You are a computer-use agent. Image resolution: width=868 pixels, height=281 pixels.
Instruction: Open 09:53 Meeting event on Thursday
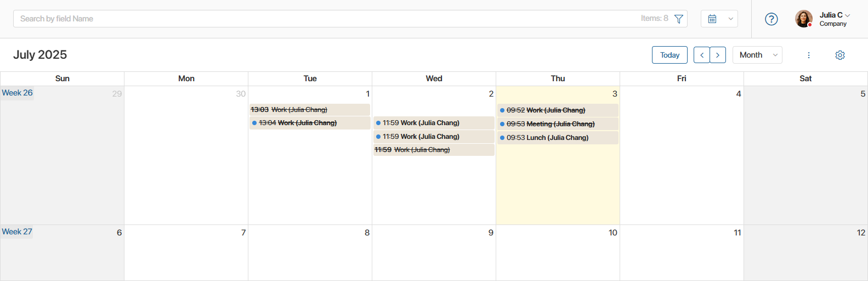click(558, 124)
